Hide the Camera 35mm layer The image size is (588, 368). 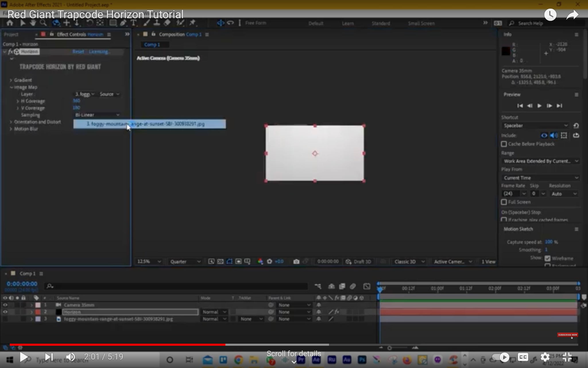pos(5,305)
